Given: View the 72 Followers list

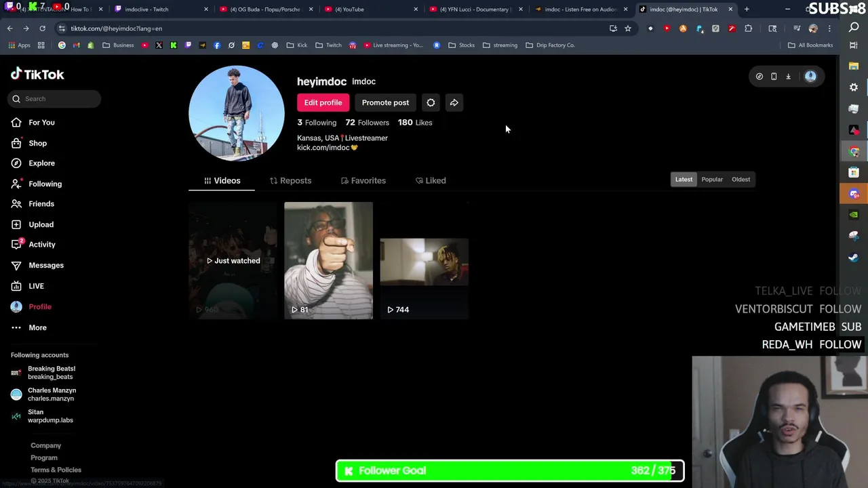Looking at the screenshot, I should click(367, 123).
